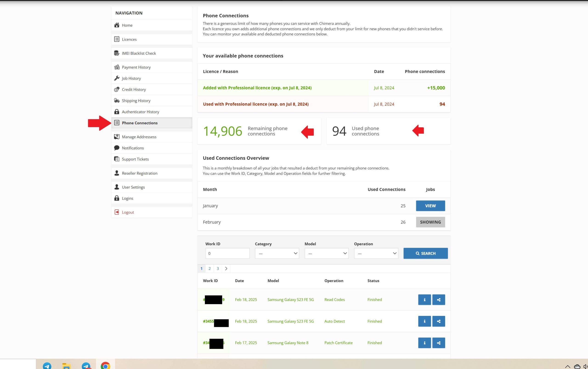Click the blue SEARCH button
Image resolution: width=588 pixels, height=369 pixels.
425,253
